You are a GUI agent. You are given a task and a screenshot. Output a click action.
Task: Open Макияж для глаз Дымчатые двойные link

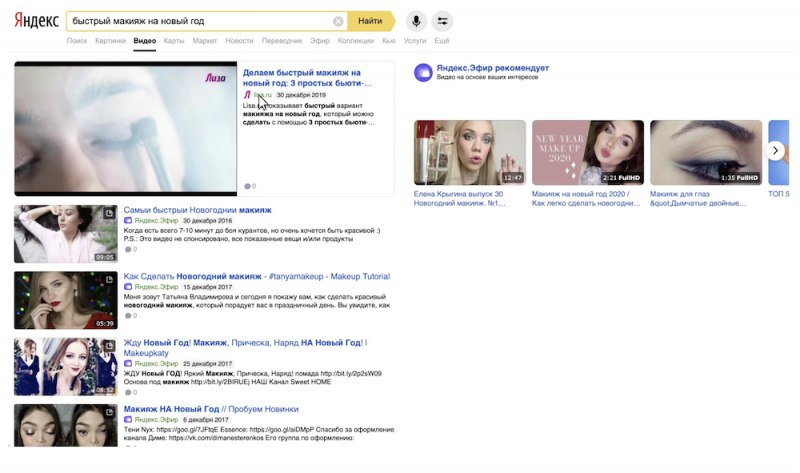pos(698,198)
